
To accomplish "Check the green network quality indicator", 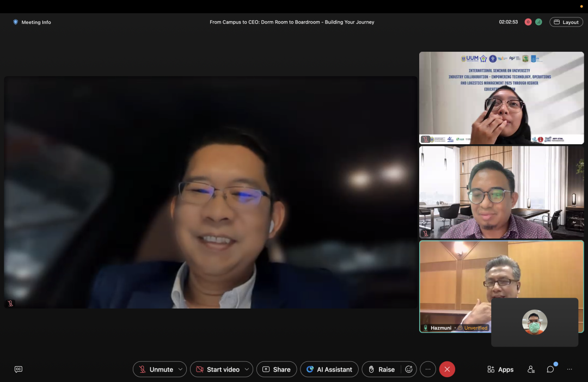I will tap(538, 22).
